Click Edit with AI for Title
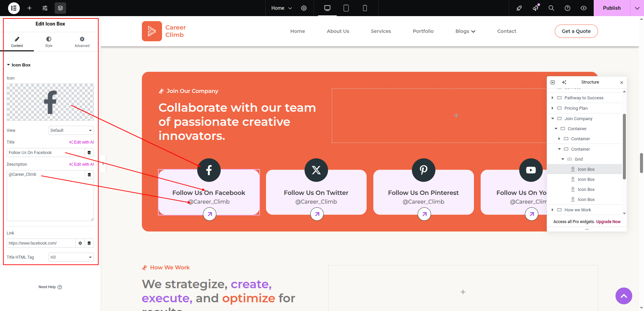Viewport: 644px width, 311px height. point(82,142)
